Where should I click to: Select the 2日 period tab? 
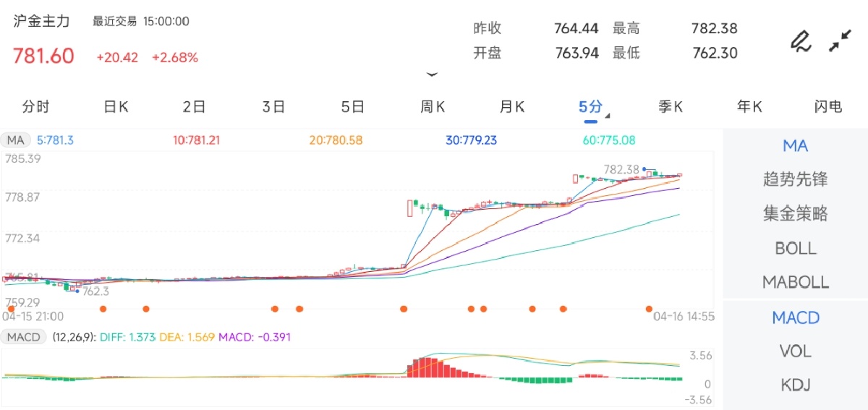[x=194, y=107]
